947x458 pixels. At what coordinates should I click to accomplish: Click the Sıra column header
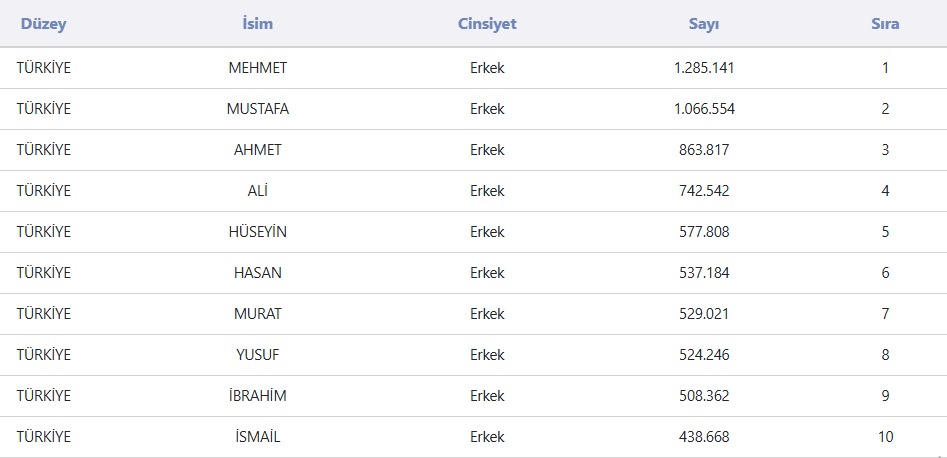(x=885, y=24)
